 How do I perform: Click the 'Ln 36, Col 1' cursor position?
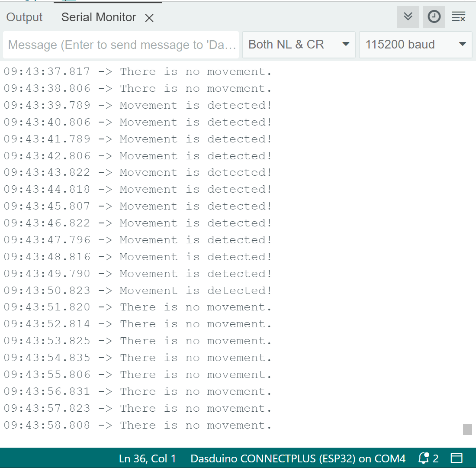(147, 458)
